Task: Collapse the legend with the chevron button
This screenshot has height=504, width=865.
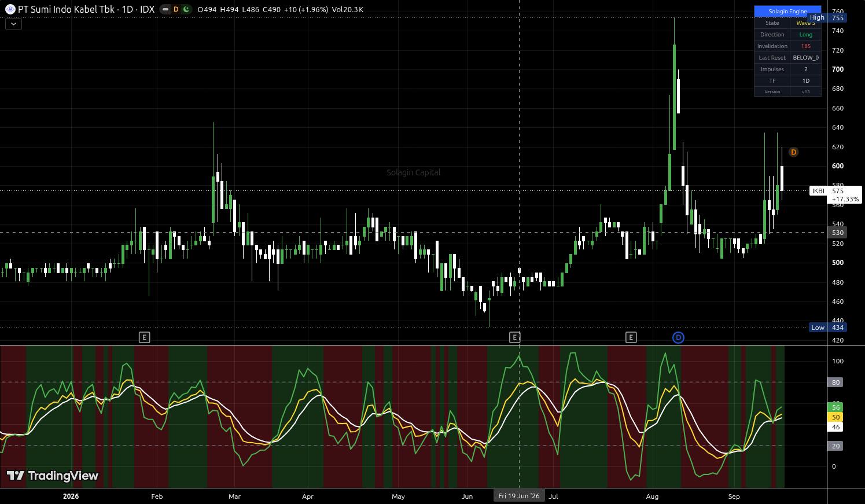Action: click(x=13, y=24)
